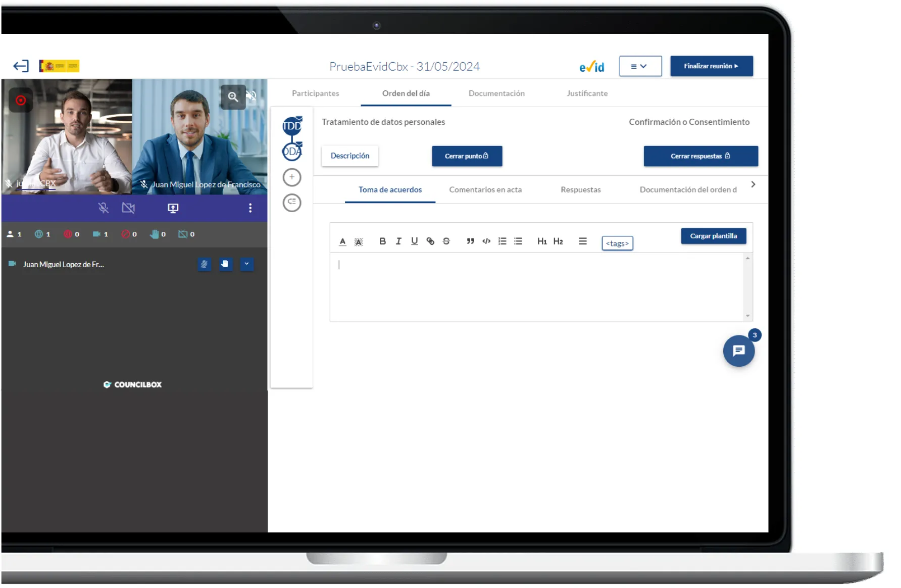Click inside the agreements text editor area
The height and width of the screenshot is (588, 901).
pyautogui.click(x=535, y=286)
